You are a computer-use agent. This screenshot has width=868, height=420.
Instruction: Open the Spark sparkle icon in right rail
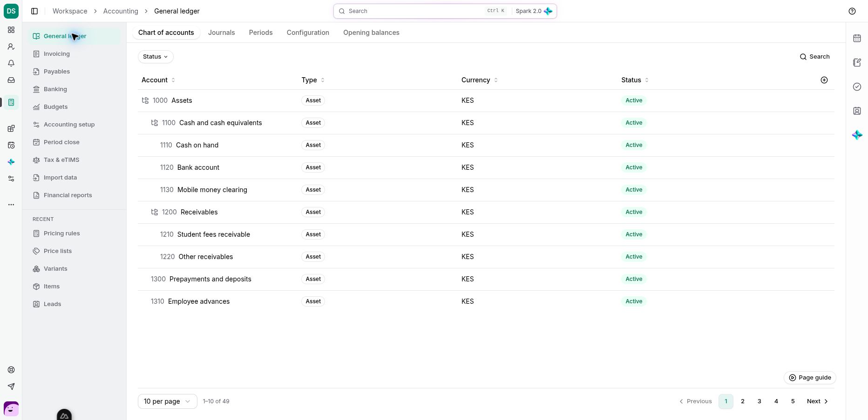857,135
